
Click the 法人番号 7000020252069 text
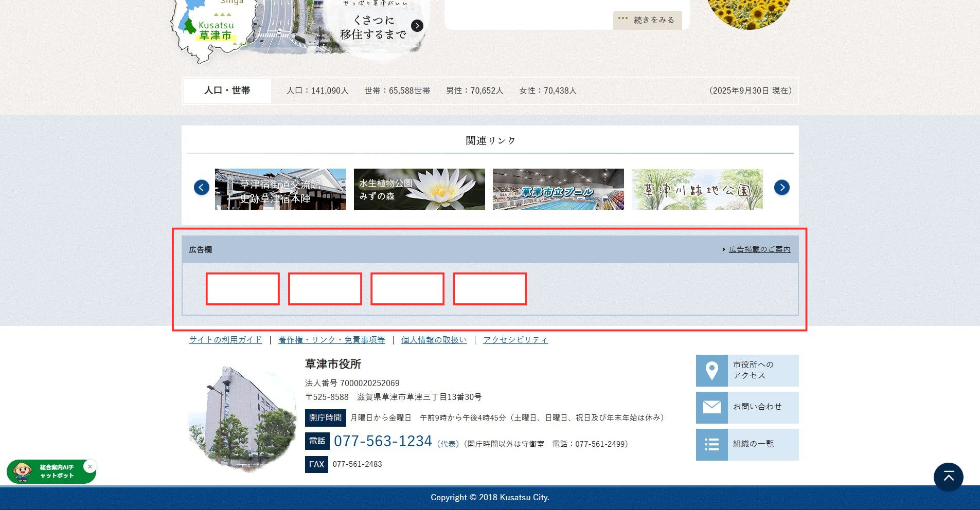pos(352,383)
